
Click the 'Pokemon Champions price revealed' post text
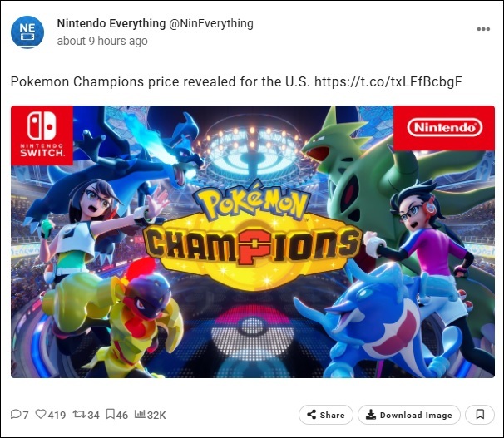point(160,82)
